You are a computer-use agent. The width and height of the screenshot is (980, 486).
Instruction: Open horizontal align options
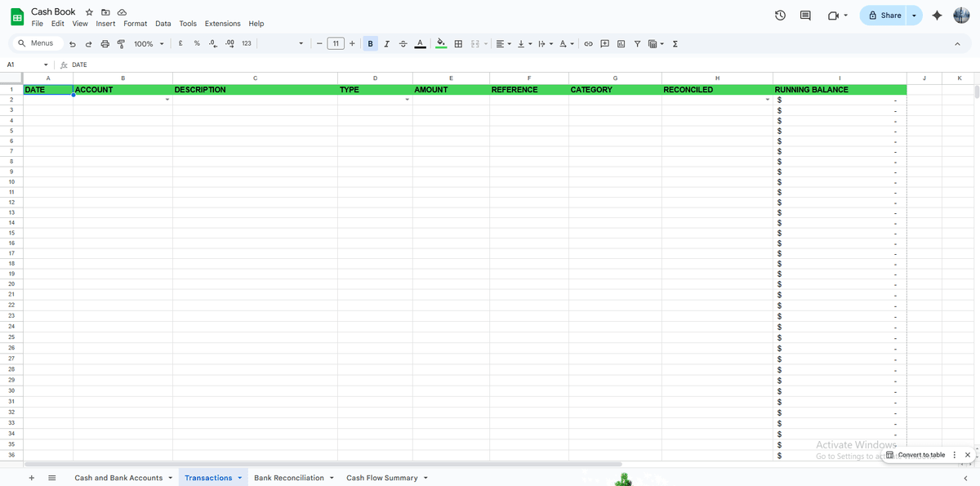tap(503, 44)
